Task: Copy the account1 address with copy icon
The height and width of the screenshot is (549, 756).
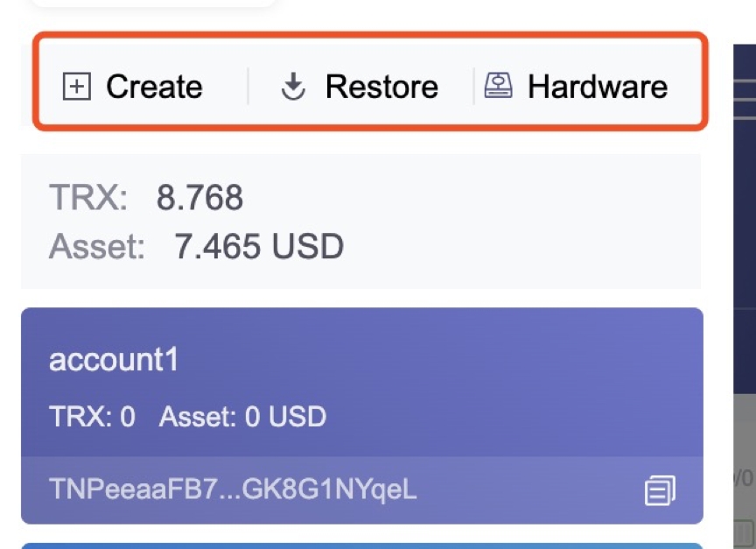Action: pyautogui.click(x=660, y=490)
